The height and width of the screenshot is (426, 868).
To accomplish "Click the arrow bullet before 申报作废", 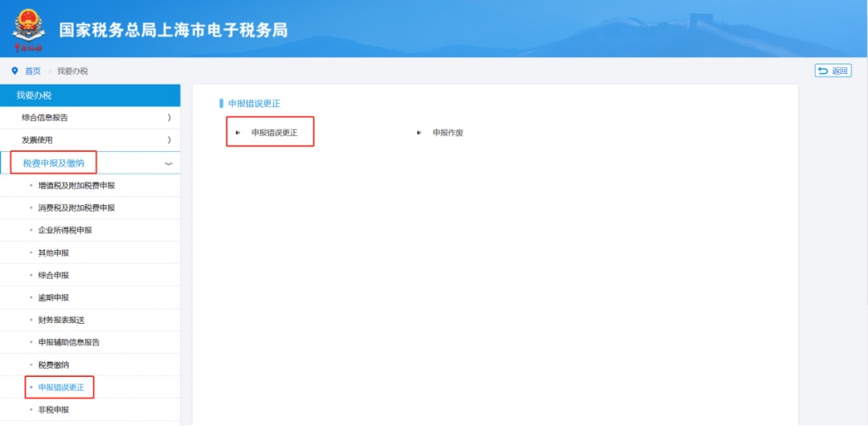I will point(419,133).
